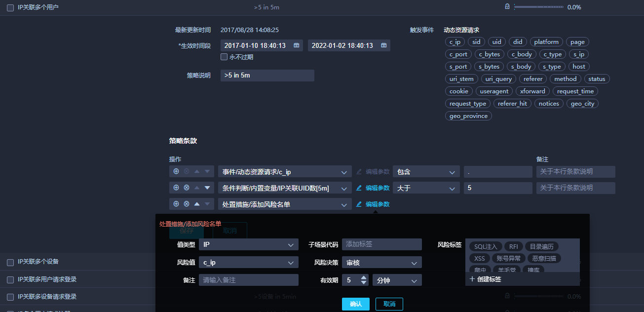Click the s_bytes event field tag
Screen dimensions: 644x312
tap(489, 67)
